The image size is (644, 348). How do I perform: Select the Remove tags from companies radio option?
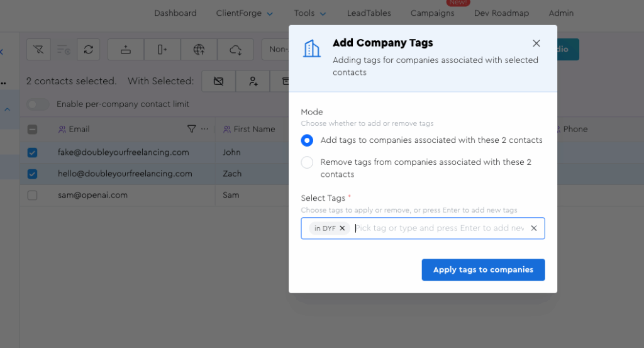click(307, 162)
